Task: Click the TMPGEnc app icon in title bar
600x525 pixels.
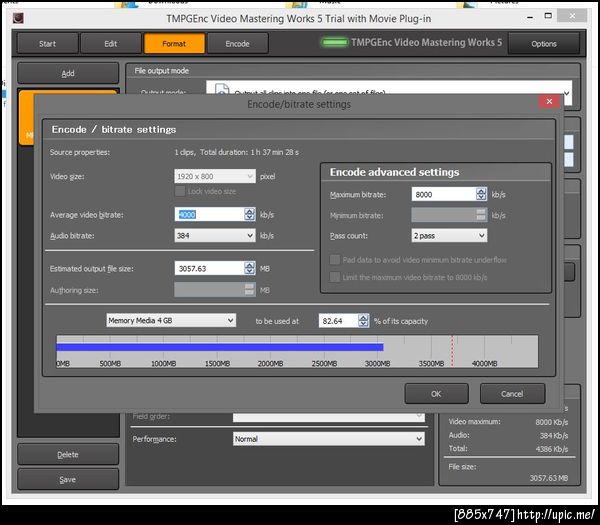Action: point(18,18)
